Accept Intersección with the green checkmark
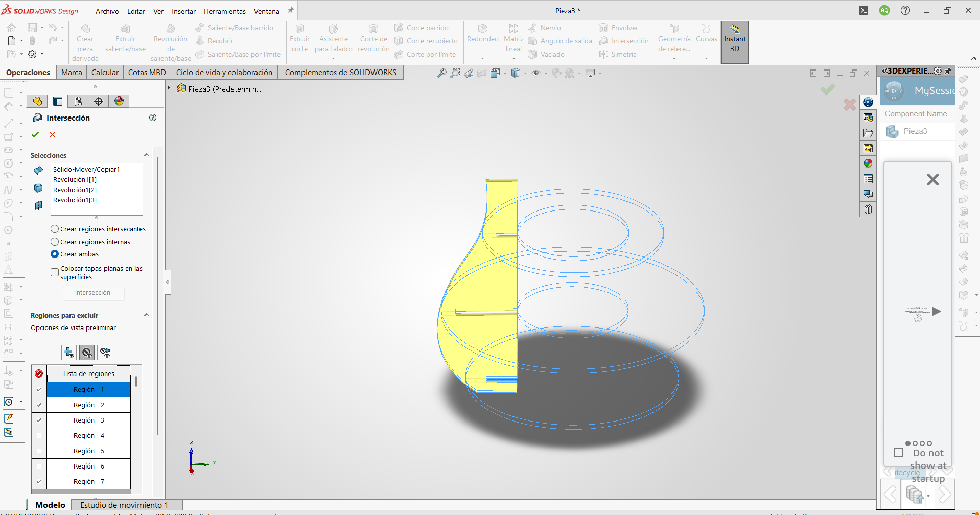 tap(35, 134)
